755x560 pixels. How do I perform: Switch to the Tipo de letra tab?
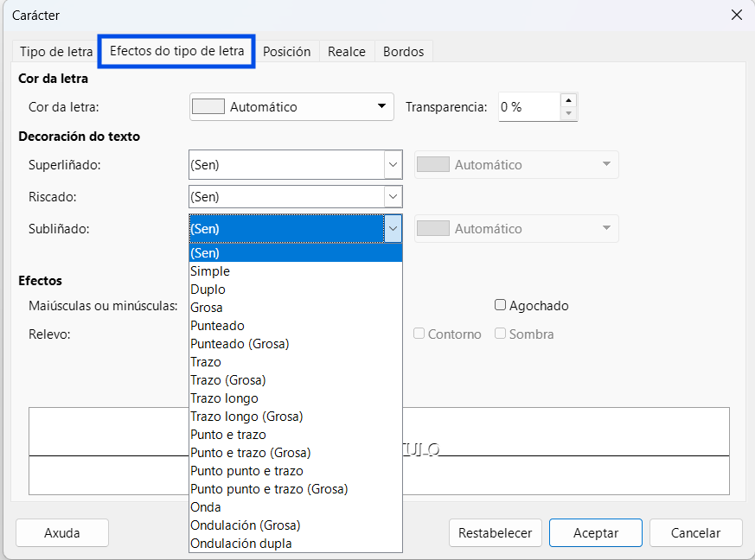click(x=56, y=52)
